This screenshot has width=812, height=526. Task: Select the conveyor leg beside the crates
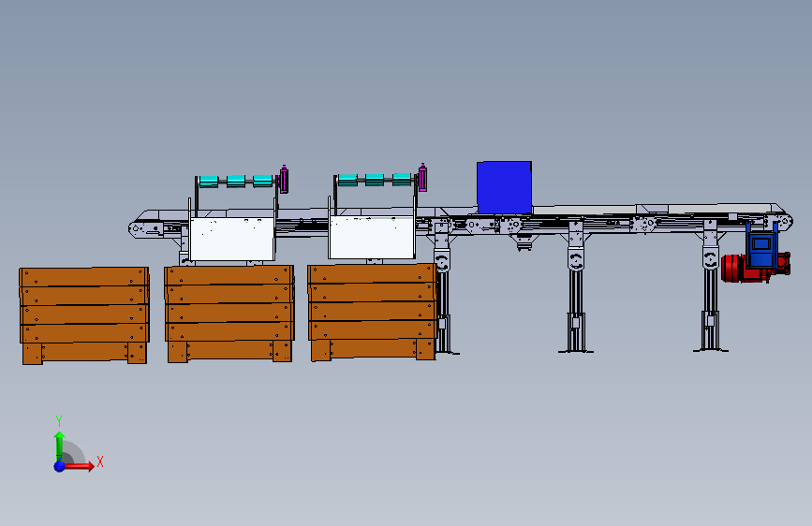coord(442,286)
